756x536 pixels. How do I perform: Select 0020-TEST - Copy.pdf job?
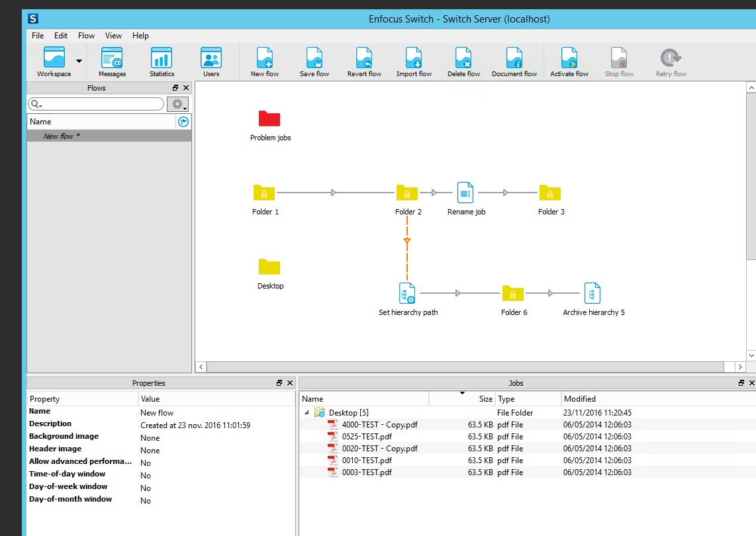528,448
